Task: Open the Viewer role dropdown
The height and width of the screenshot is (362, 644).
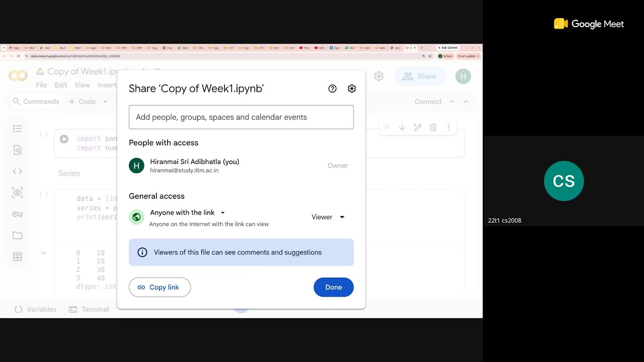Action: 328,217
